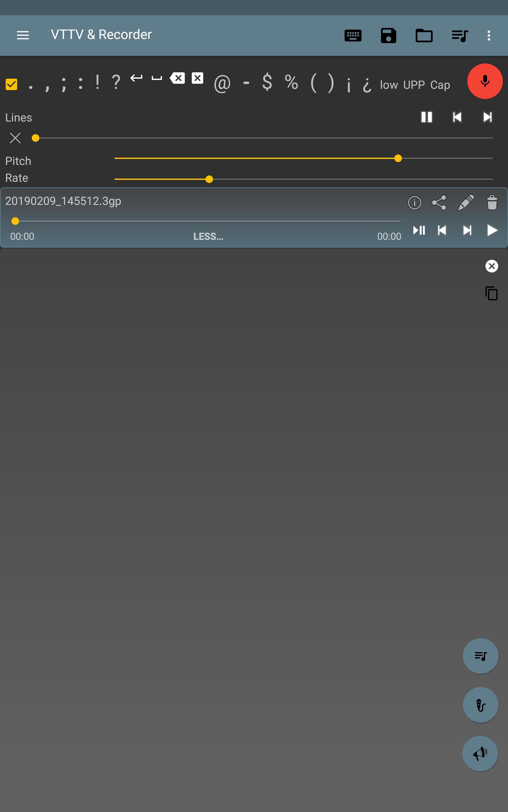Tap the keyboard icon in toolbar
508x812 pixels.
(353, 35)
